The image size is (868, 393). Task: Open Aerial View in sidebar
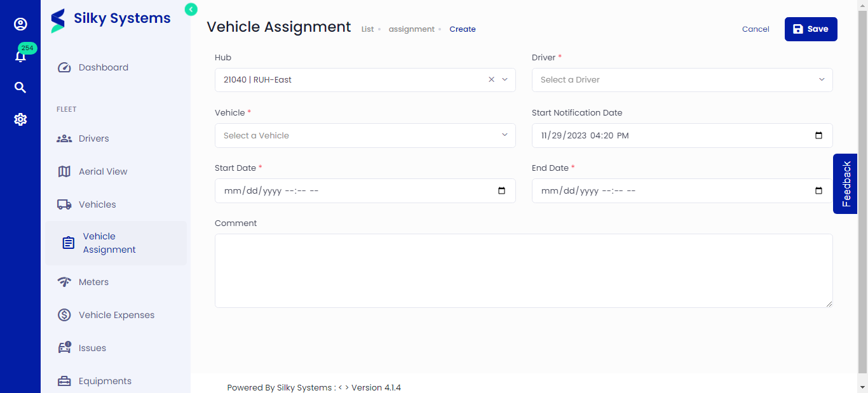[103, 171]
